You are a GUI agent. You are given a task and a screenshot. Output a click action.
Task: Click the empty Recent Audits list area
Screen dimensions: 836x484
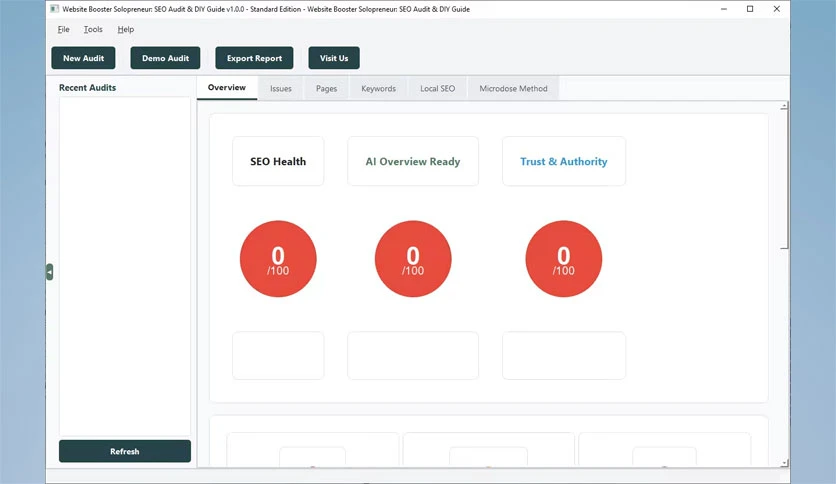pyautogui.click(x=125, y=267)
